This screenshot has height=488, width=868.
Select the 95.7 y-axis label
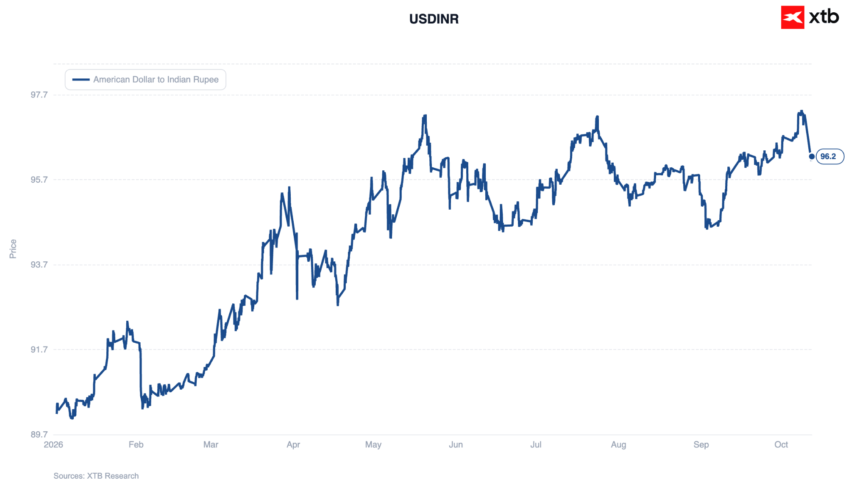[39, 180]
